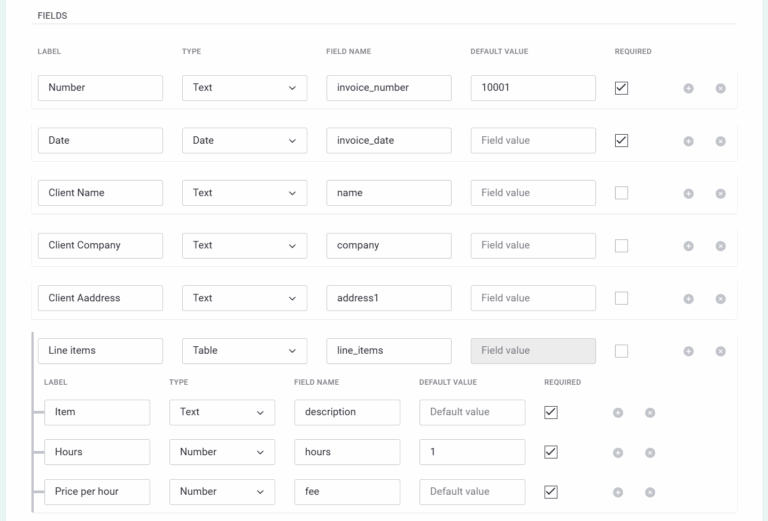Viewport: 768px width, 521px height.
Task: Expand Type dropdown for Hours sub-field
Action: pyautogui.click(x=222, y=452)
